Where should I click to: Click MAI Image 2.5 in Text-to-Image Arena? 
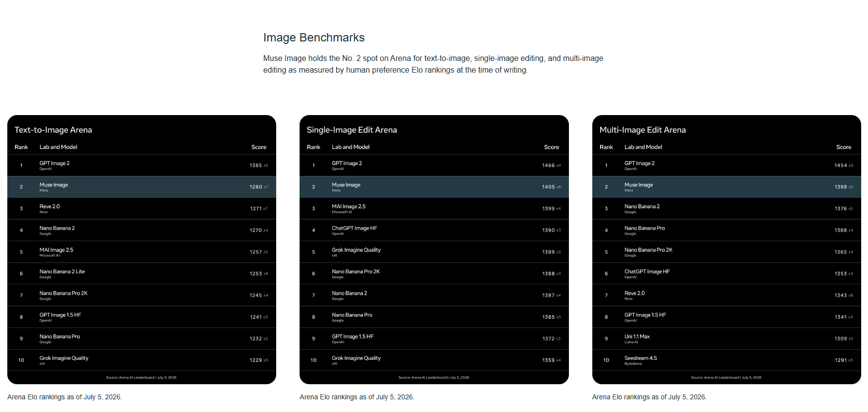click(x=57, y=250)
